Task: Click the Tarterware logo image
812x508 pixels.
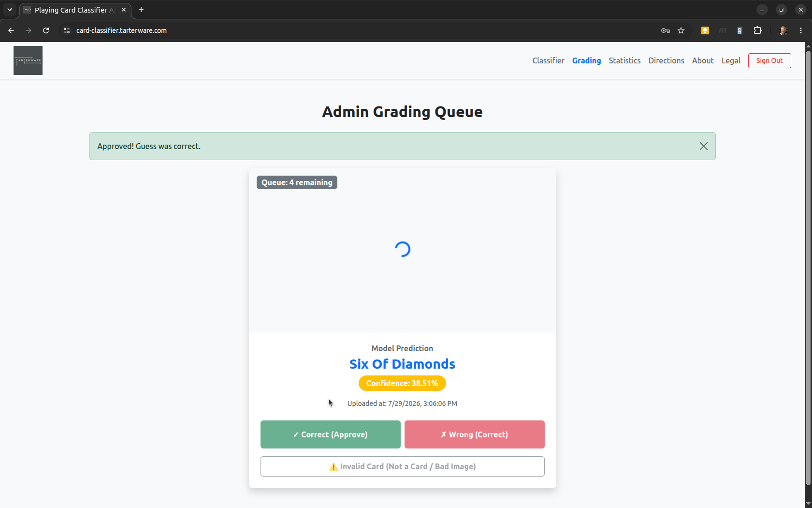Action: [28, 60]
